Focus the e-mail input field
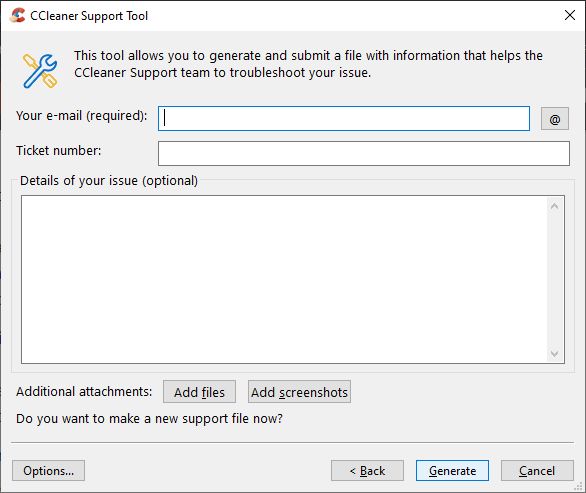The image size is (586, 493). point(344,119)
